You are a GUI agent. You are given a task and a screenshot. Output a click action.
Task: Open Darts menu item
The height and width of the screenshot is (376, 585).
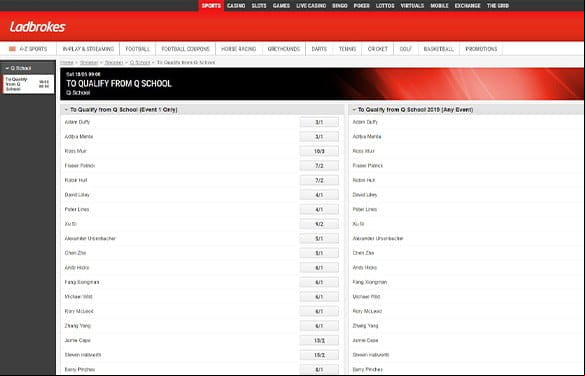[319, 49]
